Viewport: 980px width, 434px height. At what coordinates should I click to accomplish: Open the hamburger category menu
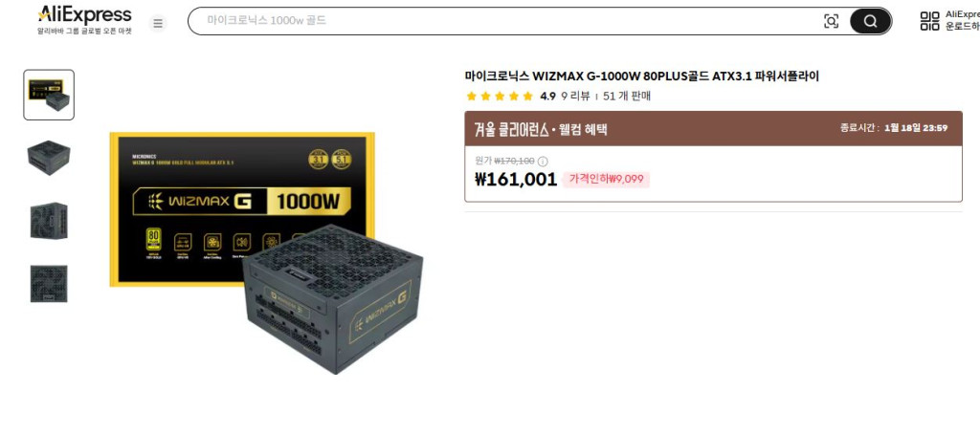pos(158,23)
